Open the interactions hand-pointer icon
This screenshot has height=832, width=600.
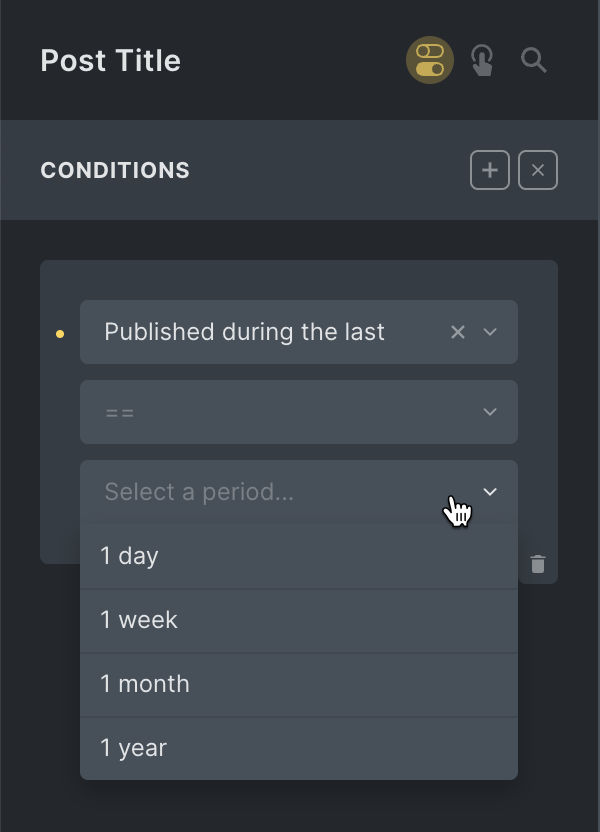tap(482, 61)
